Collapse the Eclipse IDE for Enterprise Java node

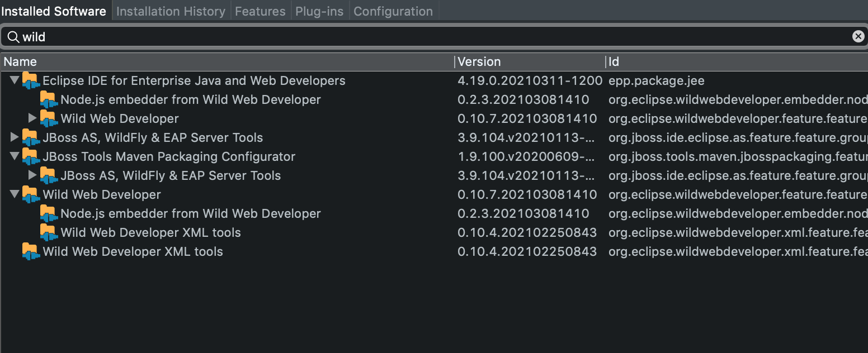click(15, 80)
